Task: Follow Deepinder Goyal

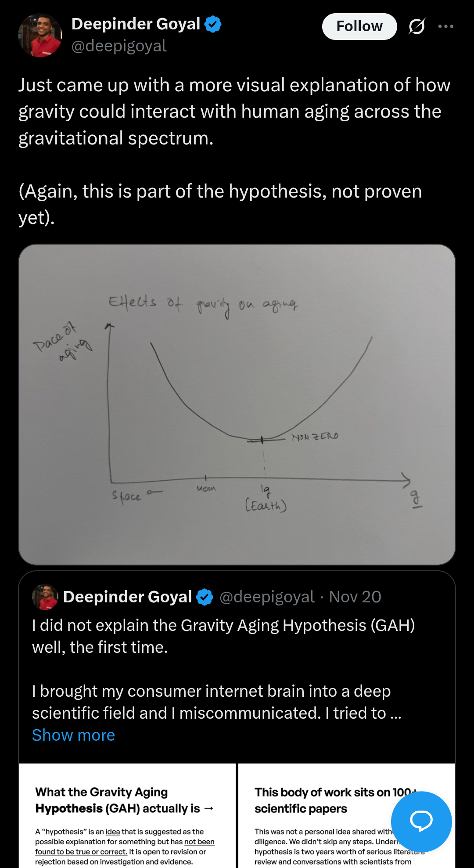Action: [x=359, y=26]
